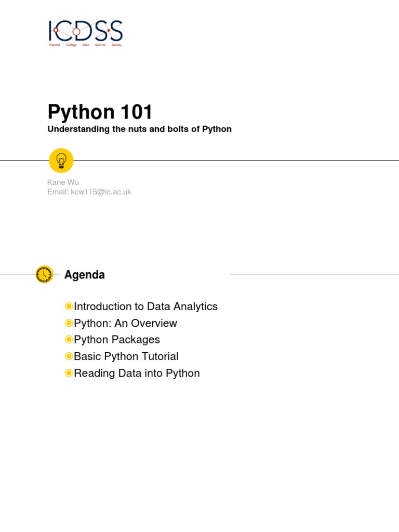Viewport: 399px width, 532px height.
Task: Select the Python: An Overview item
Action: coord(125,323)
